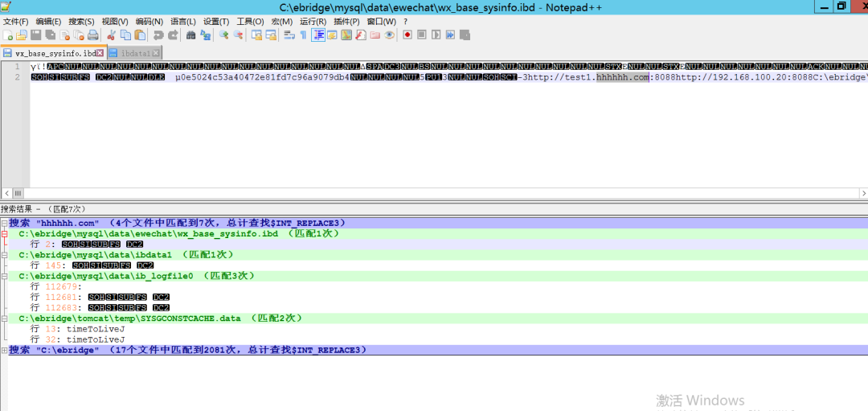The width and height of the screenshot is (868, 411).
Task: Open the 视图(V) menu
Action: click(x=115, y=22)
